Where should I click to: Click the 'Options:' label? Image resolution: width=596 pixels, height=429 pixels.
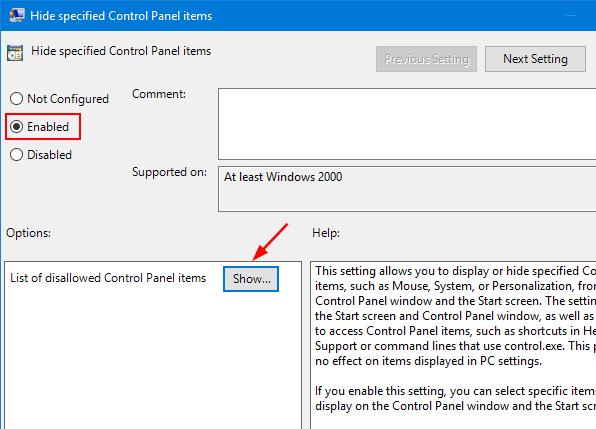[29, 233]
